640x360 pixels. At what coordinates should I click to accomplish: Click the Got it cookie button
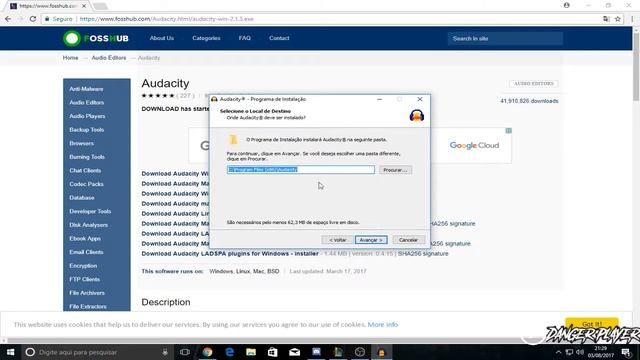coord(592,324)
